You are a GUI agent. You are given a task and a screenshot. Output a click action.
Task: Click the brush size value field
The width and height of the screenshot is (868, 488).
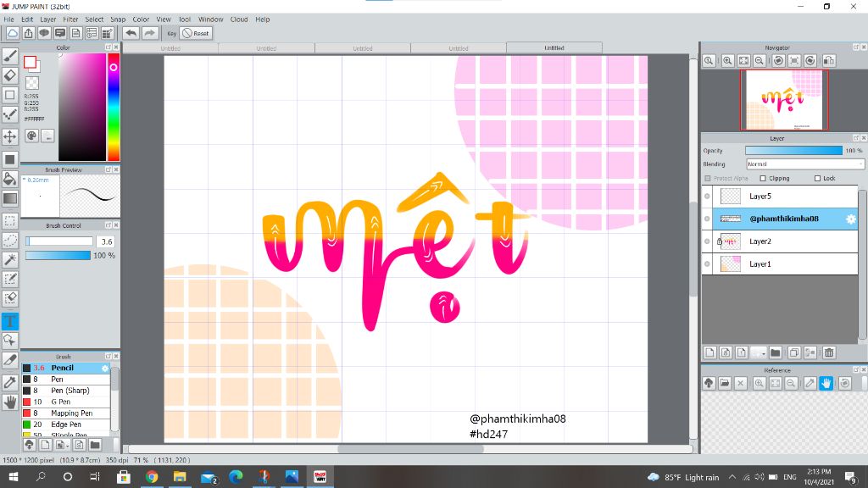[x=107, y=241]
